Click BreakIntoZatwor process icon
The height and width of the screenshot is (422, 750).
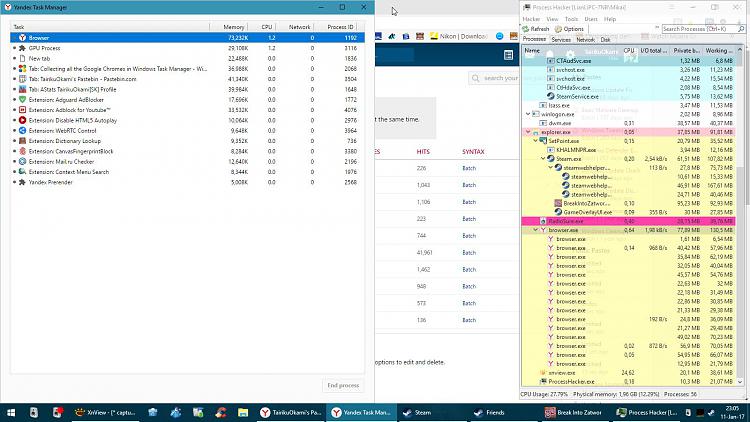point(558,203)
